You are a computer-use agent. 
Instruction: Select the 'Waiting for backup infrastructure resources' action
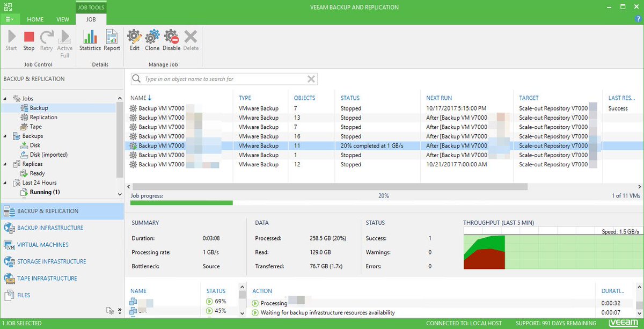(x=327, y=312)
